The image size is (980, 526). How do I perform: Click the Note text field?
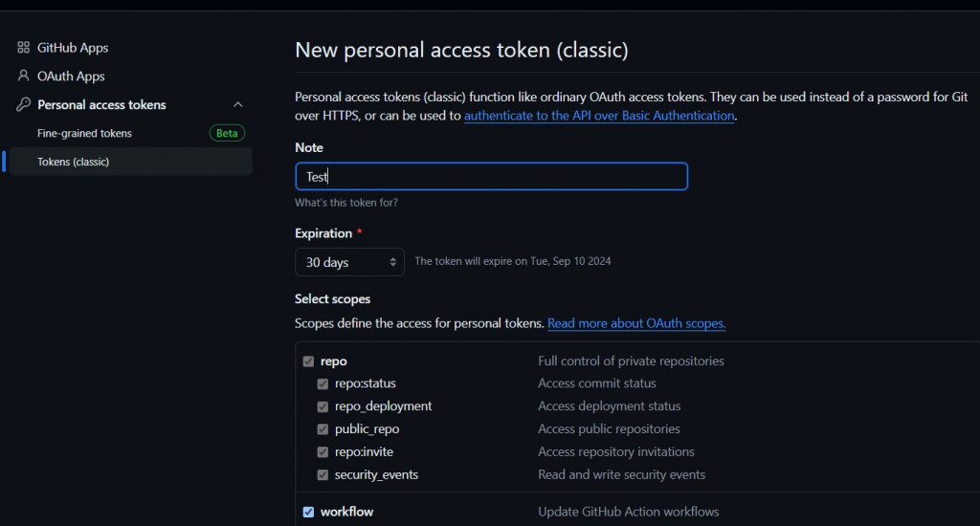491,177
